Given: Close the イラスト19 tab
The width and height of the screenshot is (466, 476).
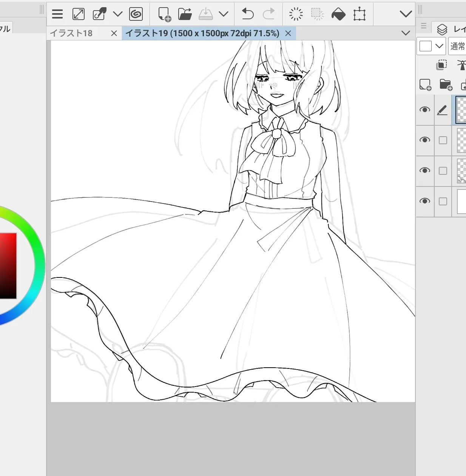Looking at the screenshot, I should coord(288,33).
